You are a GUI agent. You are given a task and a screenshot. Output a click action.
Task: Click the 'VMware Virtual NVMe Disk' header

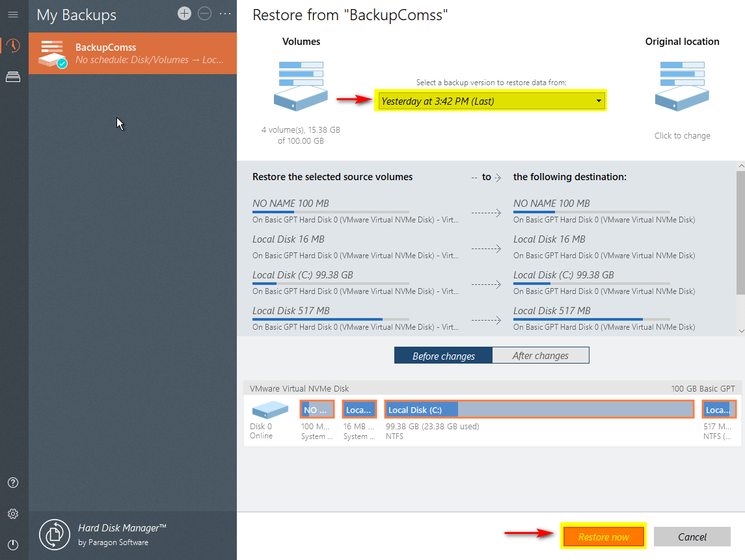(x=299, y=388)
